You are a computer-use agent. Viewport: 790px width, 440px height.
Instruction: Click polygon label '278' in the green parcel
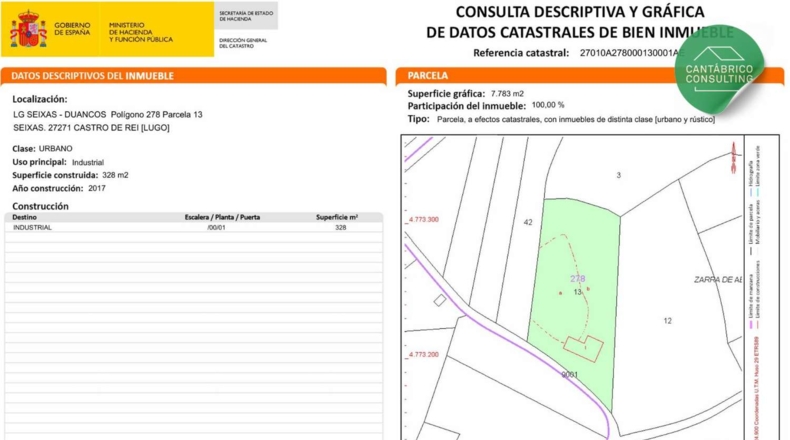coord(578,279)
